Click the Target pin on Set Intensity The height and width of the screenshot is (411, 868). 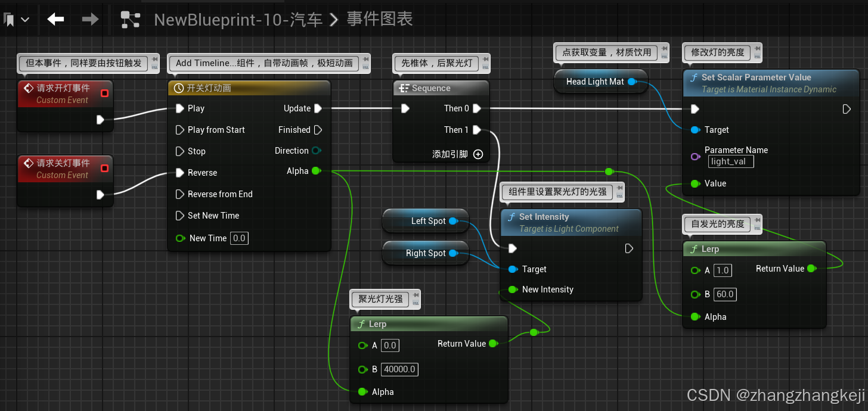coord(513,269)
